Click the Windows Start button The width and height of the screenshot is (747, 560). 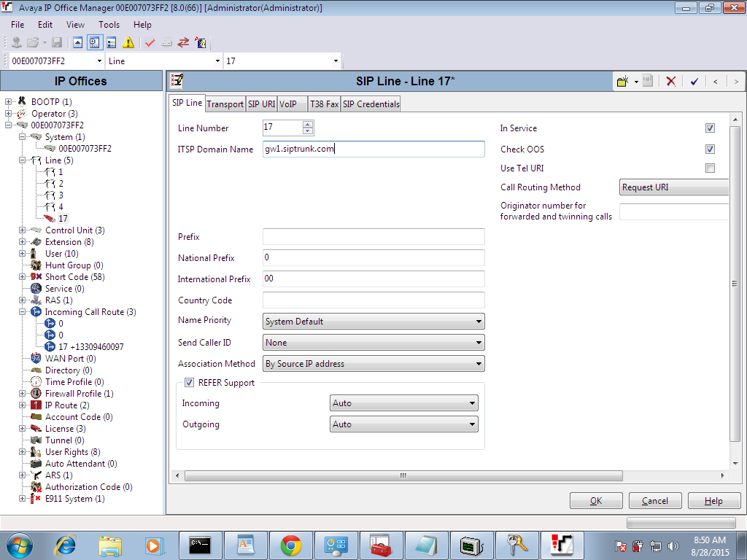pos(20,545)
